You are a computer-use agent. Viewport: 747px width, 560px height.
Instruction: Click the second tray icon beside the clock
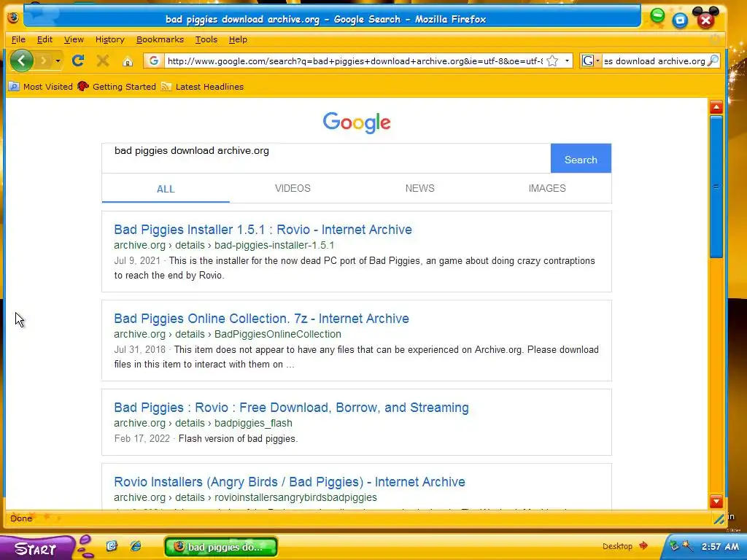tap(687, 545)
